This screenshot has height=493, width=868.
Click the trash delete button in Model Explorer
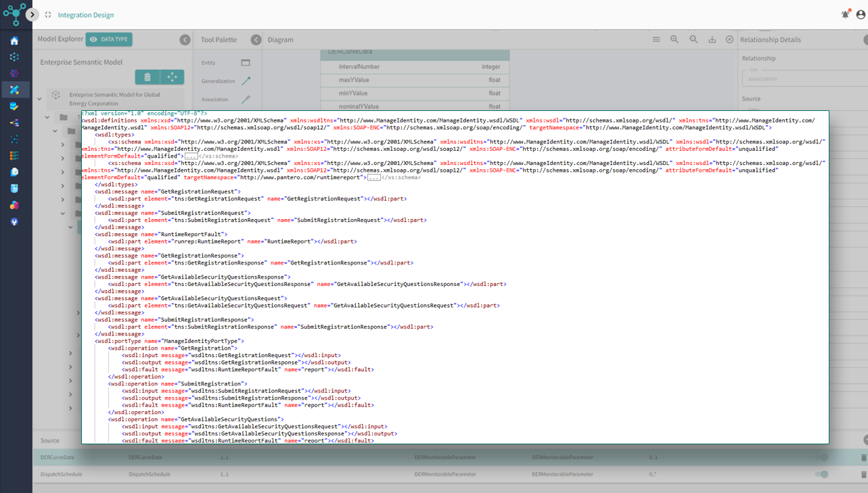[x=147, y=77]
